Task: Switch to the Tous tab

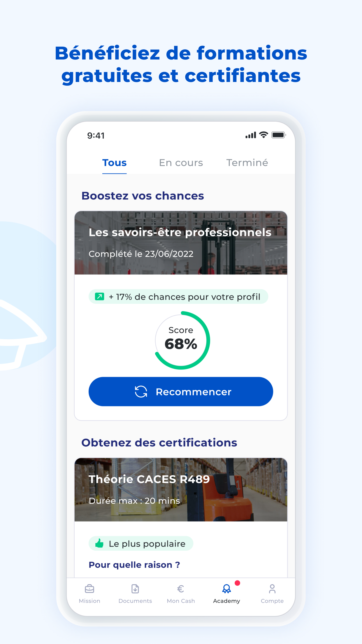Action: (115, 163)
